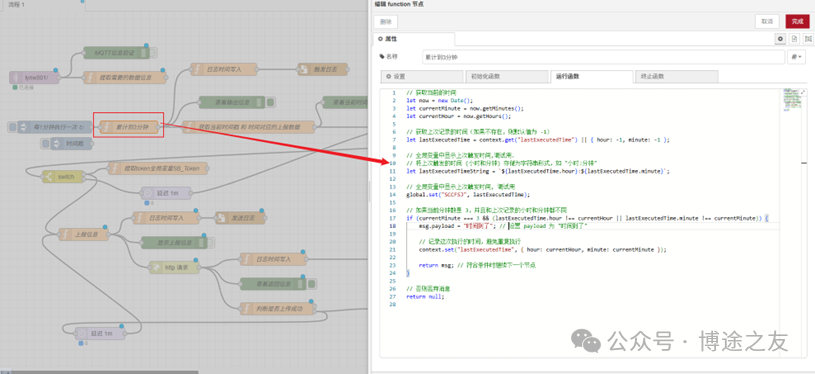The height and width of the screenshot is (374, 815).
Task: Trigger the 每1分钟执行一次 inject button
Action: click(12, 127)
